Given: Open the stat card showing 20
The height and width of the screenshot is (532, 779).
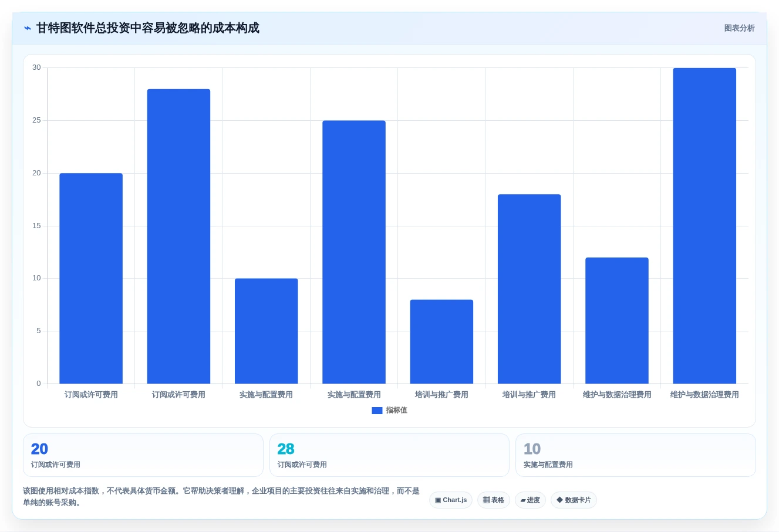Looking at the screenshot, I should click(143, 455).
